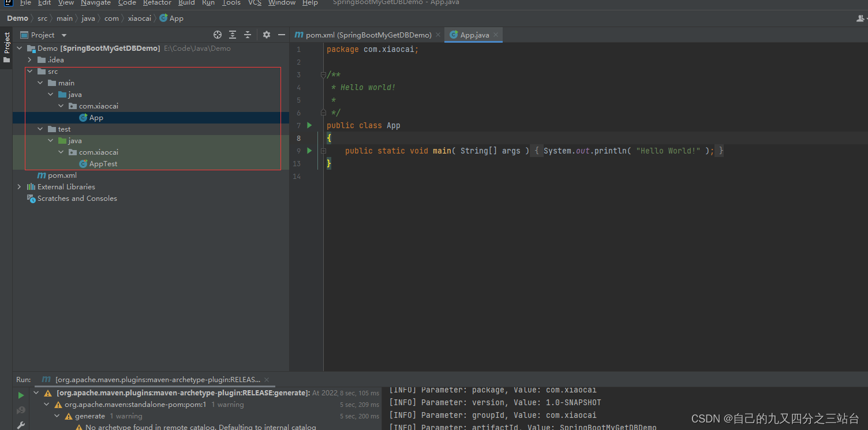Click the grayed debug rerun icon in Run panel
The image size is (868, 430).
pos(21,410)
